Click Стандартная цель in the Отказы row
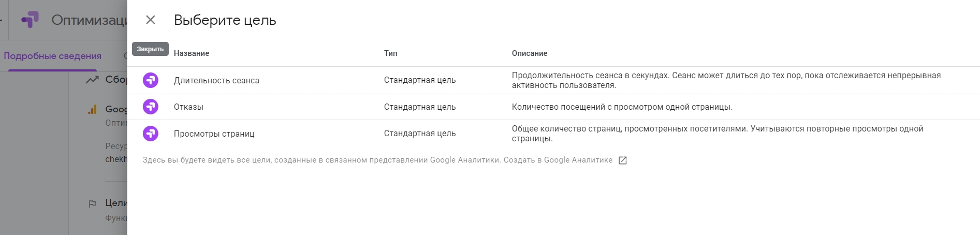This screenshot has height=235, width=980. click(420, 107)
